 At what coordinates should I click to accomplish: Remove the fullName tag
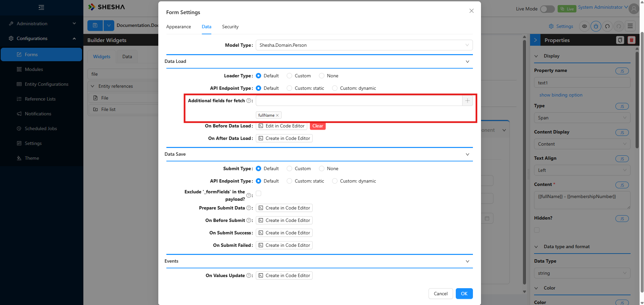click(x=277, y=115)
